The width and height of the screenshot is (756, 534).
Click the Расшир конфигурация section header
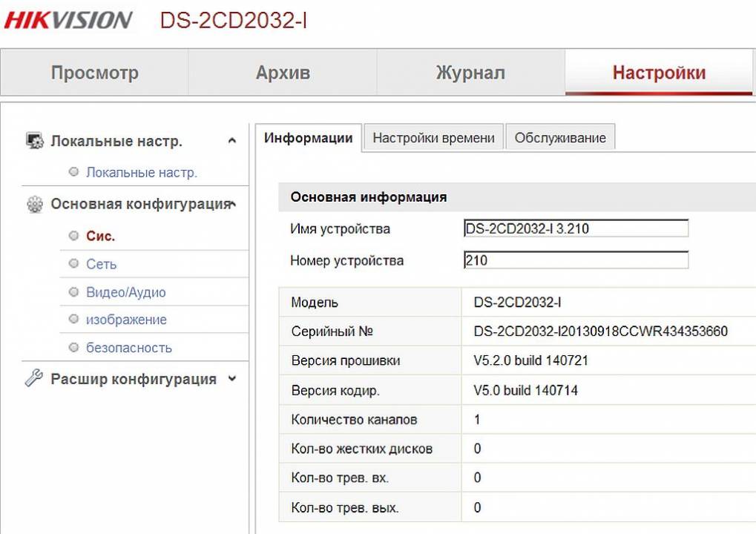pyautogui.click(x=134, y=379)
